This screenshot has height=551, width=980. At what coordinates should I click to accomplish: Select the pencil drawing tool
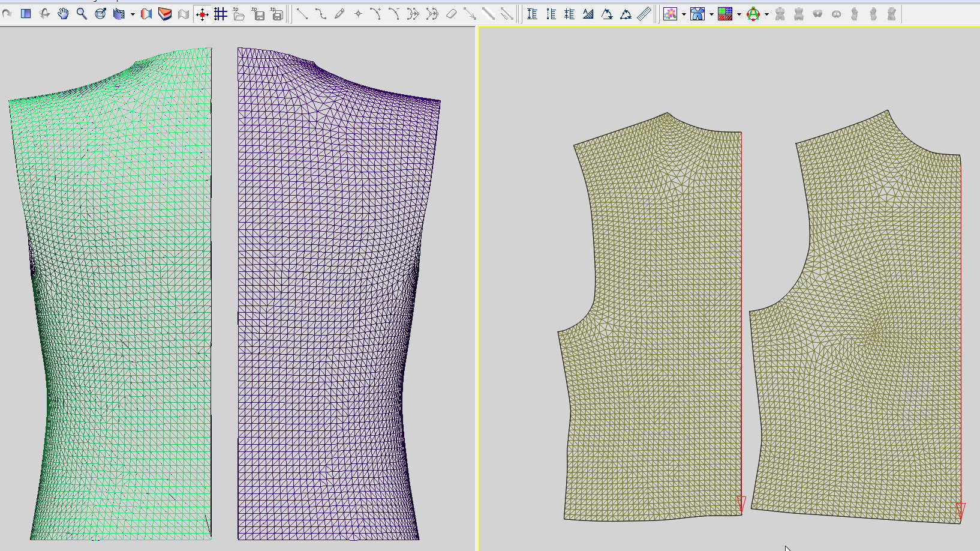pos(339,14)
